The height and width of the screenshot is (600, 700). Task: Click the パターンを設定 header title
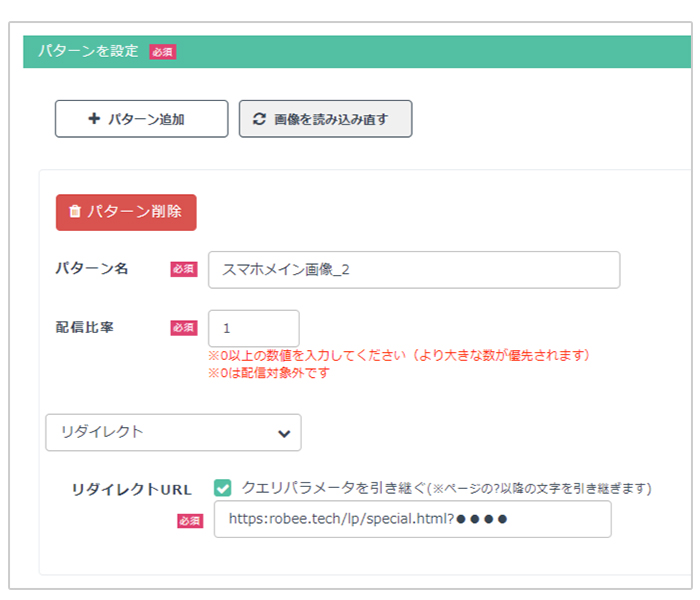88,51
